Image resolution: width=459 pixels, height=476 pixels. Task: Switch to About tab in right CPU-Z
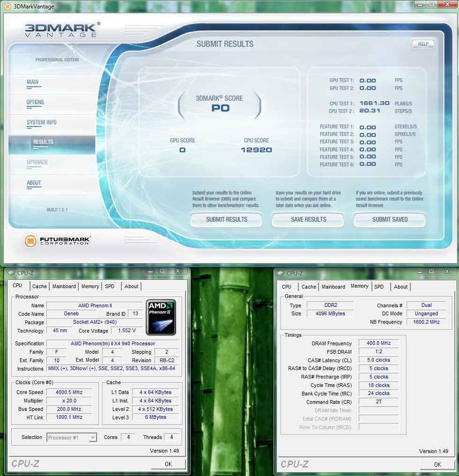click(400, 287)
